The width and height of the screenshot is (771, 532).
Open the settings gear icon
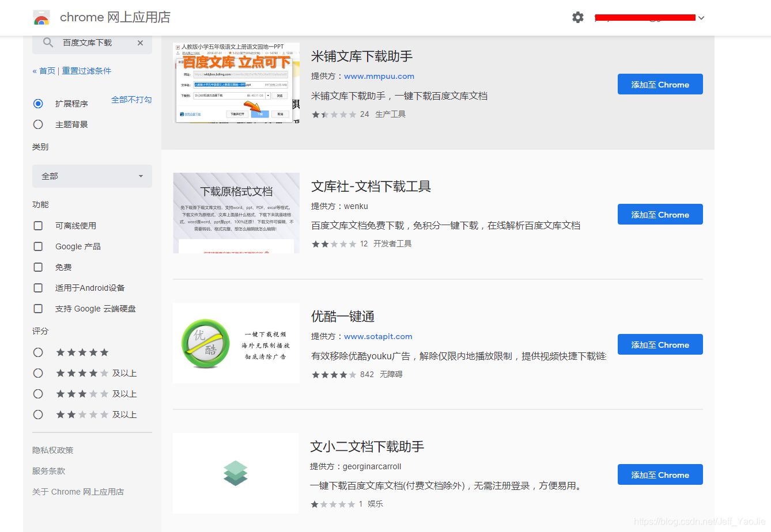tap(578, 17)
